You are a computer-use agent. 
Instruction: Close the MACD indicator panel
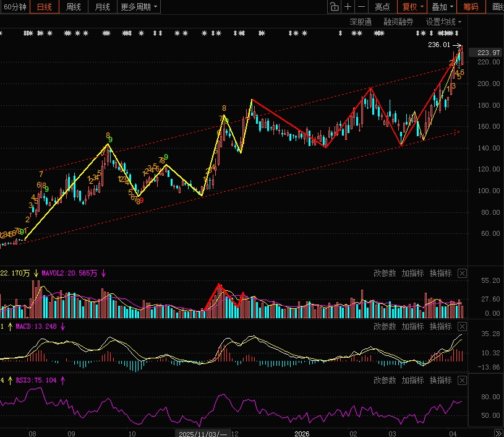pyautogui.click(x=462, y=327)
